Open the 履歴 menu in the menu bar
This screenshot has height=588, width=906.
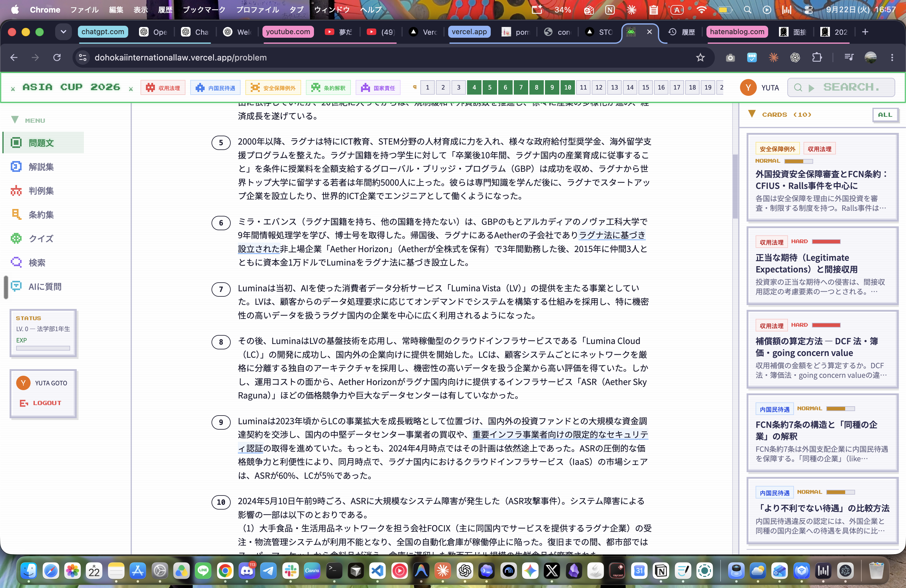tap(165, 10)
